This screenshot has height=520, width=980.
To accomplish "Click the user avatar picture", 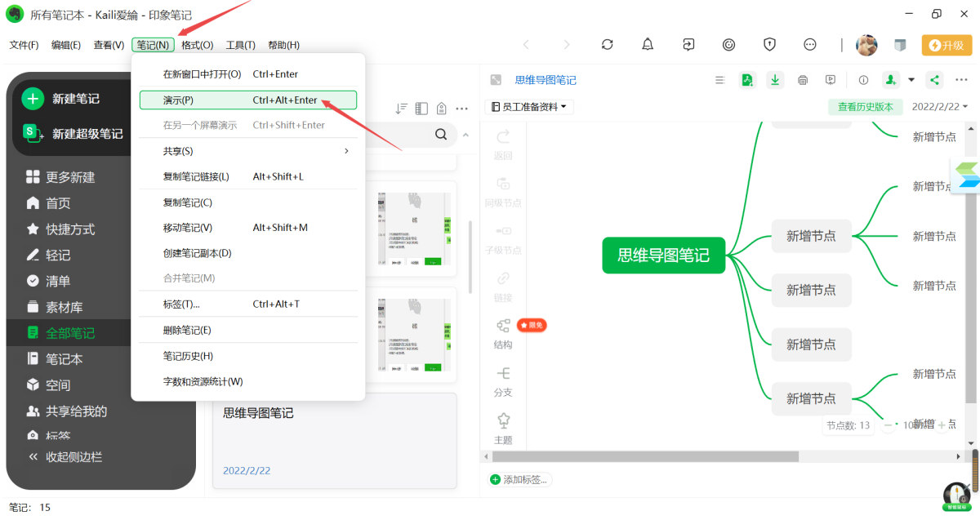I will 866,45.
